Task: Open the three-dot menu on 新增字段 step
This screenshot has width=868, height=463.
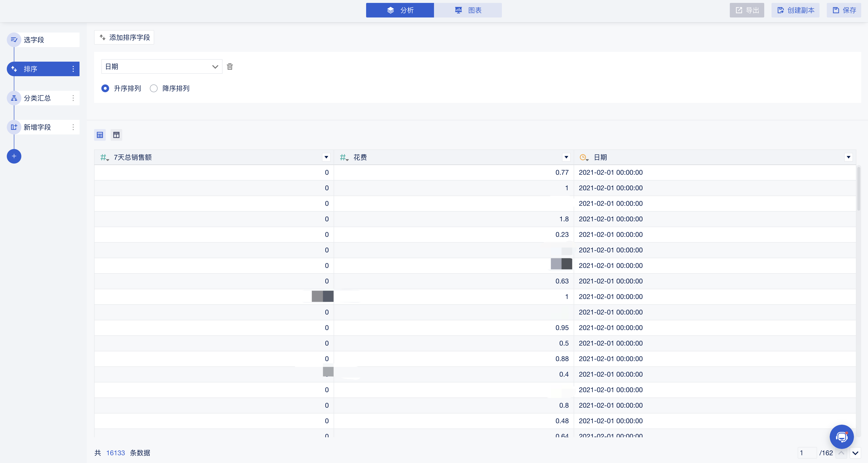Action: pyautogui.click(x=73, y=127)
